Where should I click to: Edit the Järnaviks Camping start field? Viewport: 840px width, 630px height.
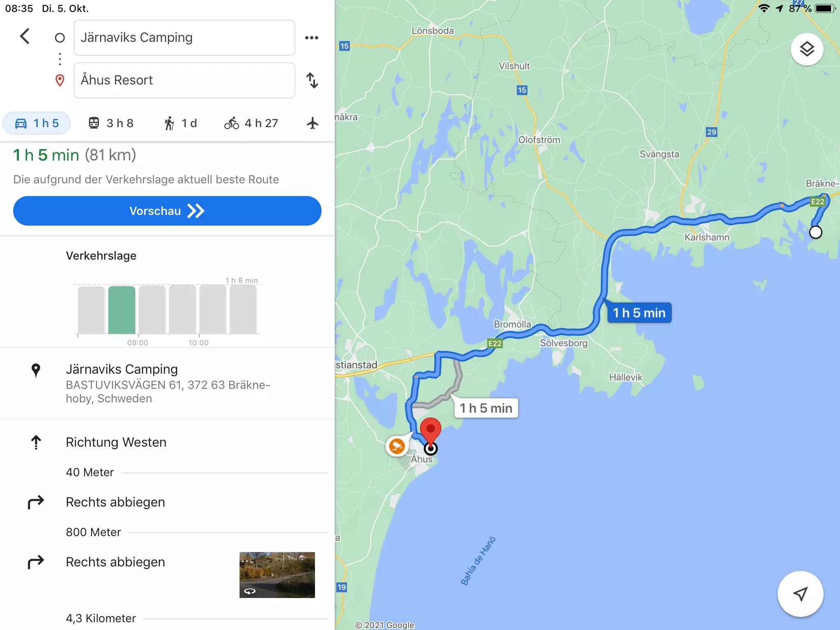[185, 38]
